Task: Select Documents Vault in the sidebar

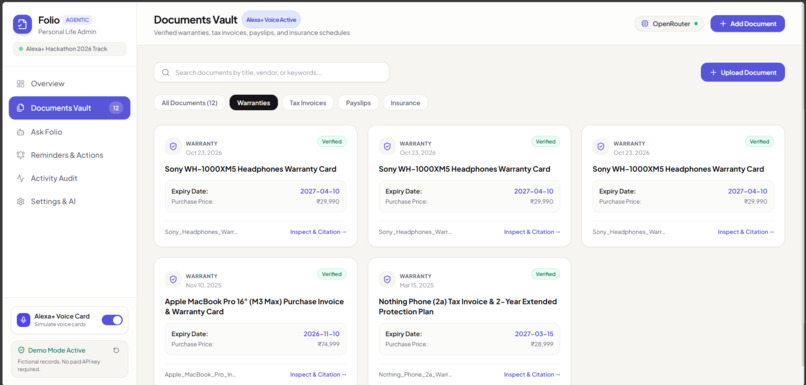Action: pos(69,108)
